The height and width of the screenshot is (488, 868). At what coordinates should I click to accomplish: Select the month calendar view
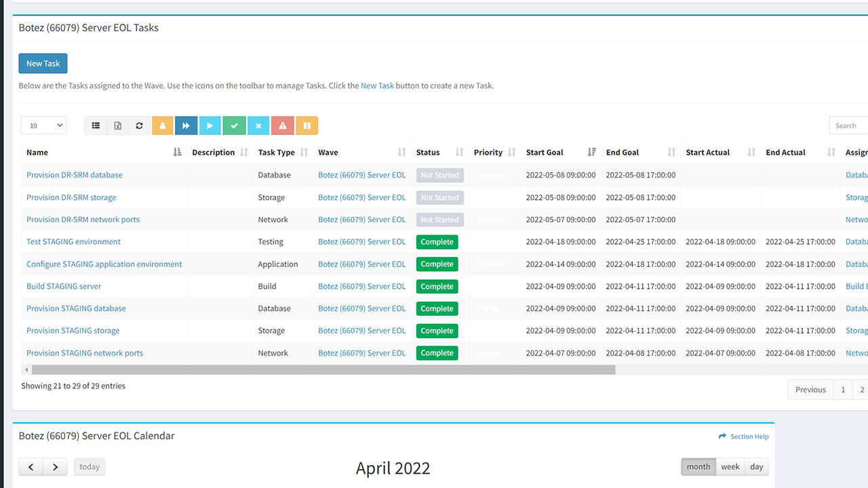[698, 467]
